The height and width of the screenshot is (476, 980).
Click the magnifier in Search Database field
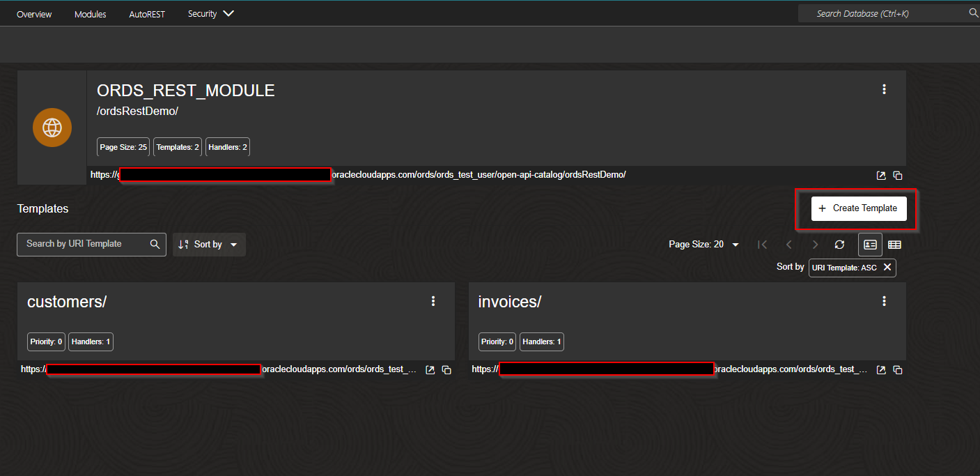point(972,13)
